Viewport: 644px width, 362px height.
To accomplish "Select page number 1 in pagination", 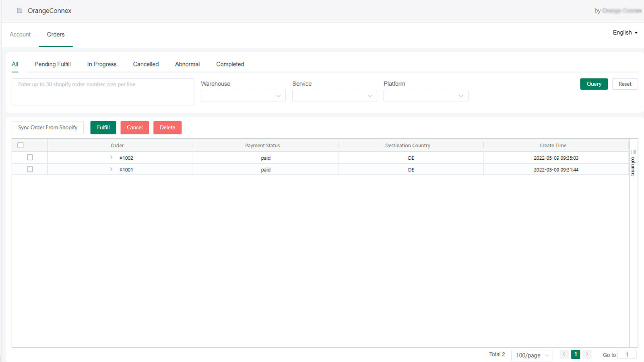I will pyautogui.click(x=576, y=354).
